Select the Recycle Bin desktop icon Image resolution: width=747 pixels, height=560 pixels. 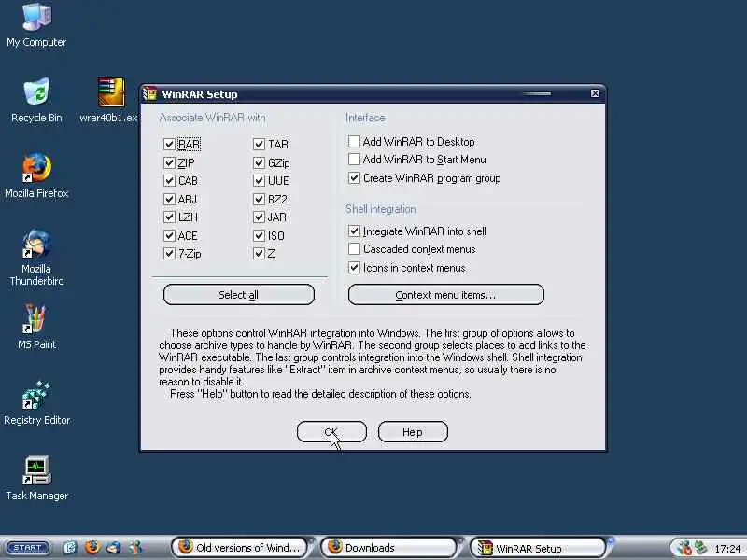pos(36,100)
